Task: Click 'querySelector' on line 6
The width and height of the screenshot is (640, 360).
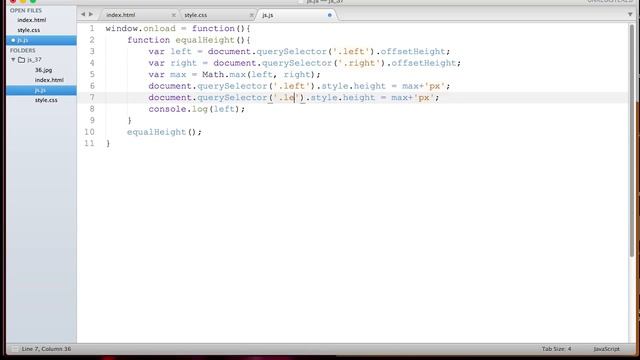Action: 232,86
